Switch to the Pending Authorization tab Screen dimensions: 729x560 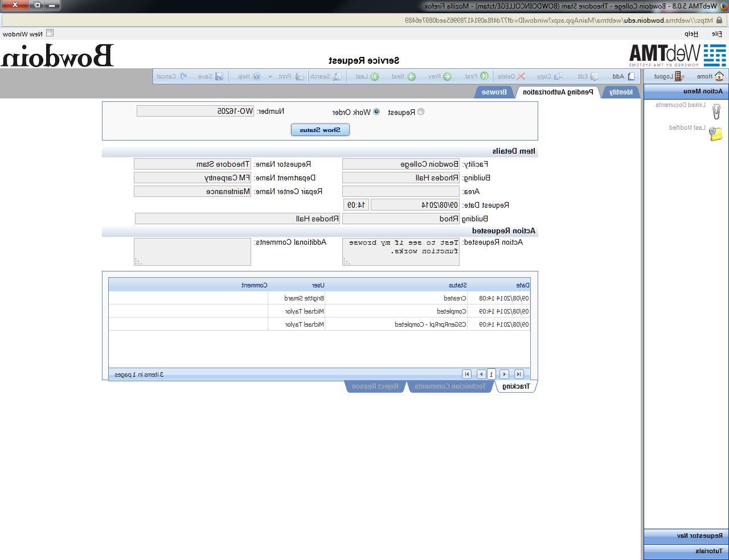pos(558,92)
